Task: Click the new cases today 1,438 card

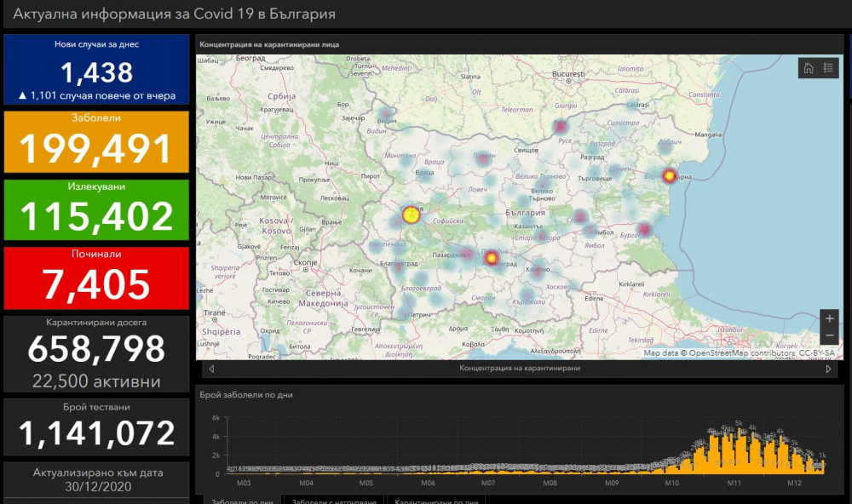Action: tap(96, 70)
